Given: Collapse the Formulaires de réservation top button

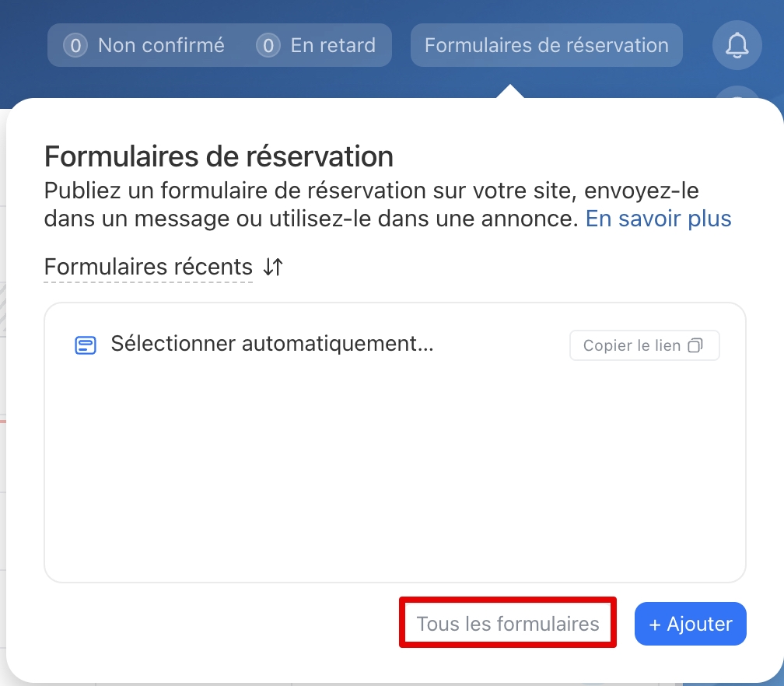Looking at the screenshot, I should 546,45.
